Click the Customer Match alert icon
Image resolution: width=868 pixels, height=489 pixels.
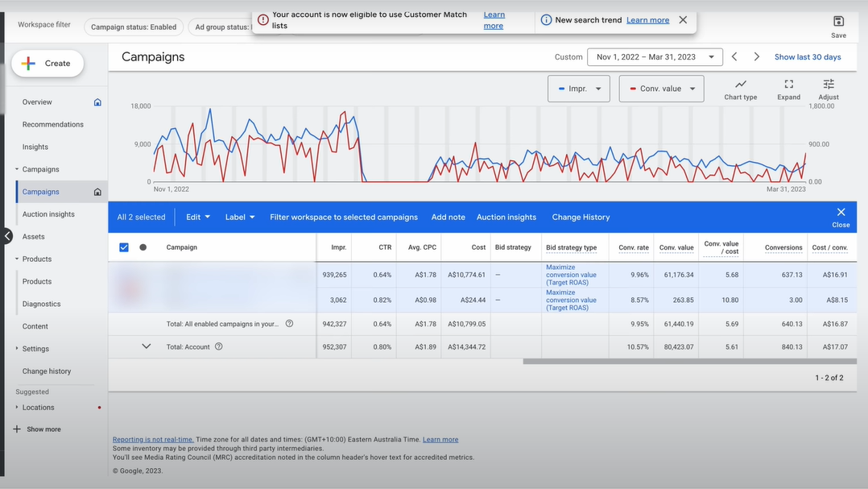click(x=263, y=20)
